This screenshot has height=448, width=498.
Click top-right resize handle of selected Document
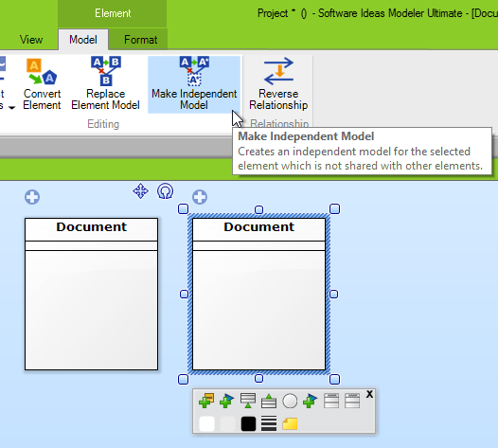point(335,208)
